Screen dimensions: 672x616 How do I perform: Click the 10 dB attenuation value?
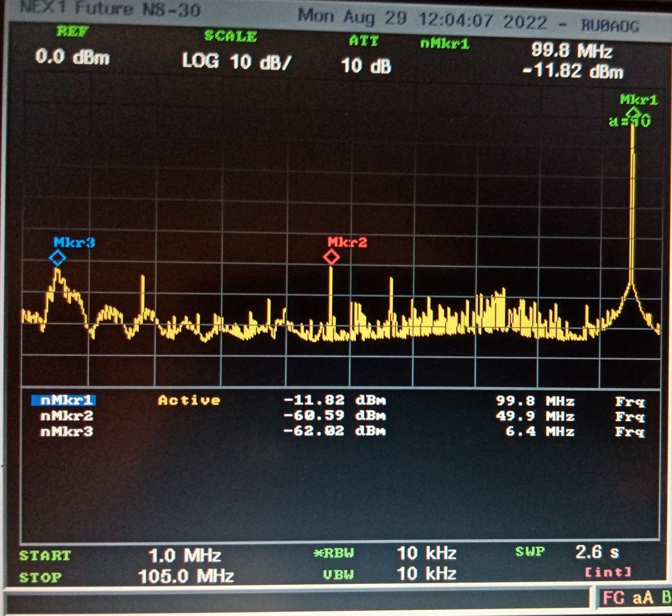pyautogui.click(x=366, y=66)
